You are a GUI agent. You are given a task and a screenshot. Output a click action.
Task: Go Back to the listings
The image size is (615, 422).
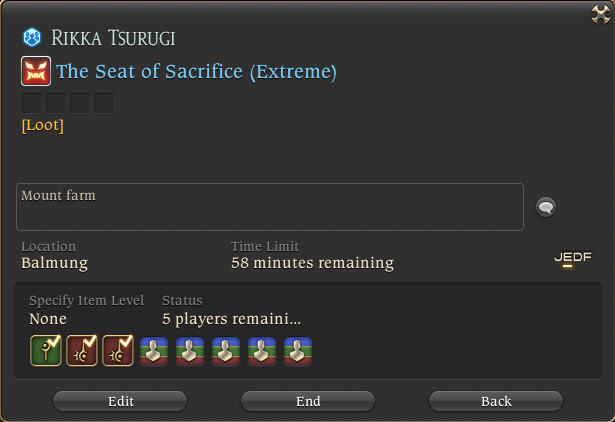point(496,401)
